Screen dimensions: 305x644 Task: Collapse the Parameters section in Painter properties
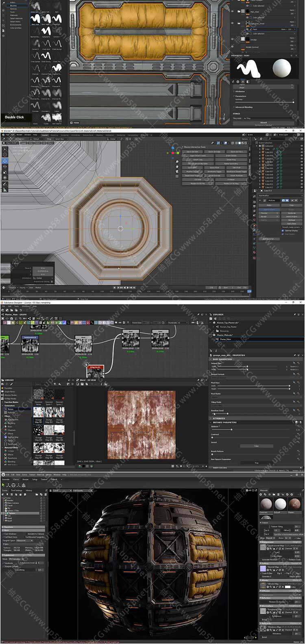[241, 96]
